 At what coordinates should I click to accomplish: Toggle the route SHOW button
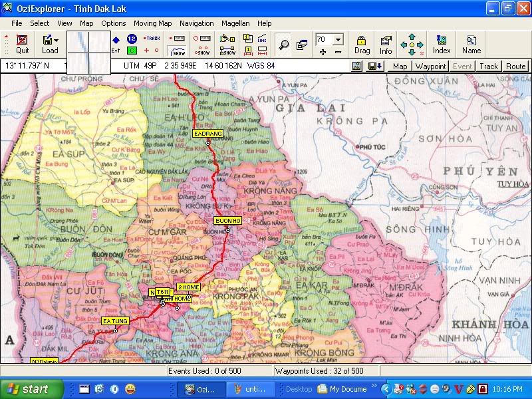[x=227, y=51]
